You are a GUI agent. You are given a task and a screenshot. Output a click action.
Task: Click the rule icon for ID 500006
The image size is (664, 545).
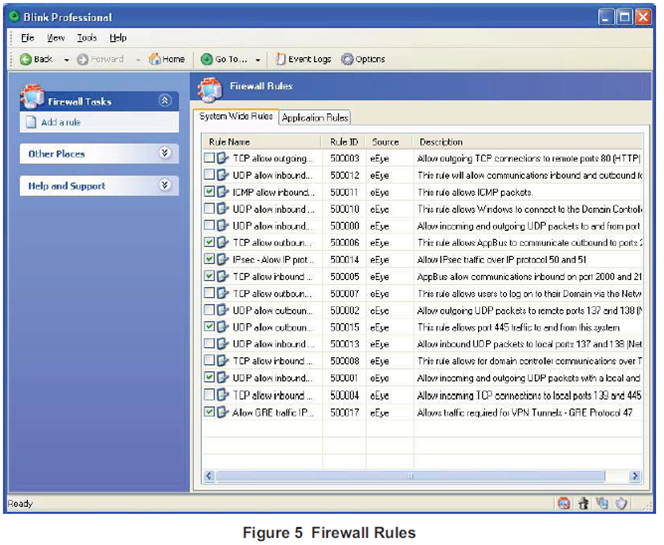(222, 242)
